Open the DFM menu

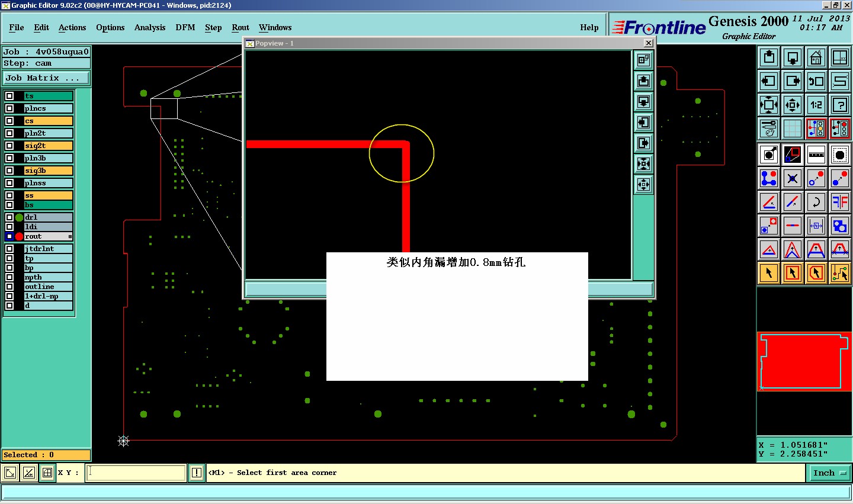tap(185, 27)
